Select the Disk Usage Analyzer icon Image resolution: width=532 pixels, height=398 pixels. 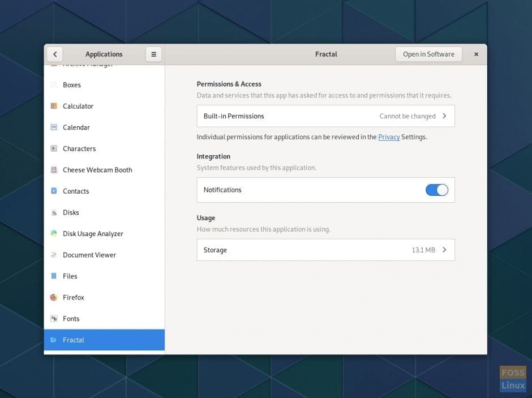[x=54, y=233]
